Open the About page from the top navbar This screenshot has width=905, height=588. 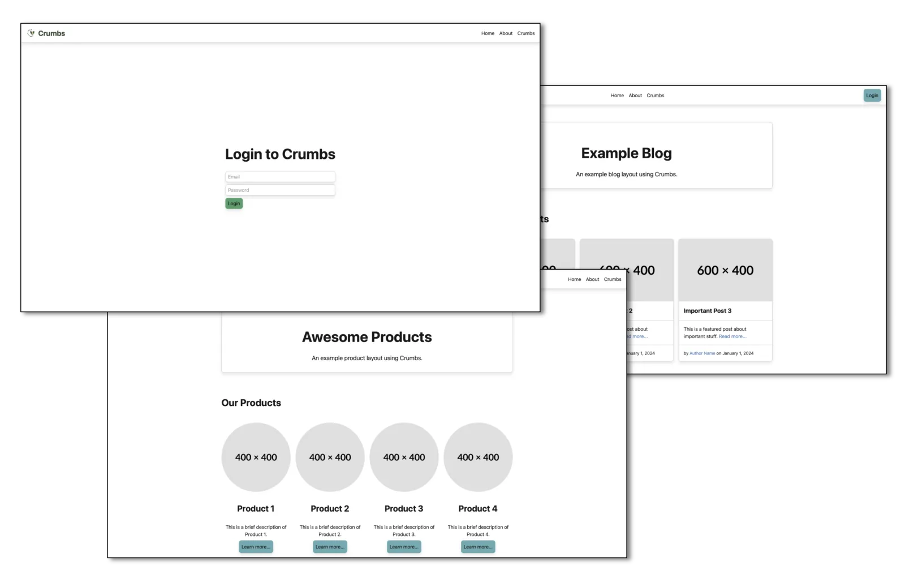506,33
